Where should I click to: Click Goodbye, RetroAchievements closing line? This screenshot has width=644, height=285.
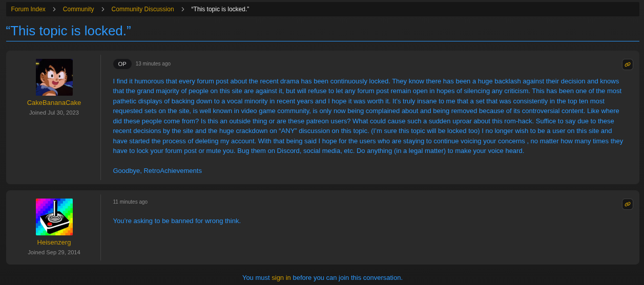pos(157,170)
